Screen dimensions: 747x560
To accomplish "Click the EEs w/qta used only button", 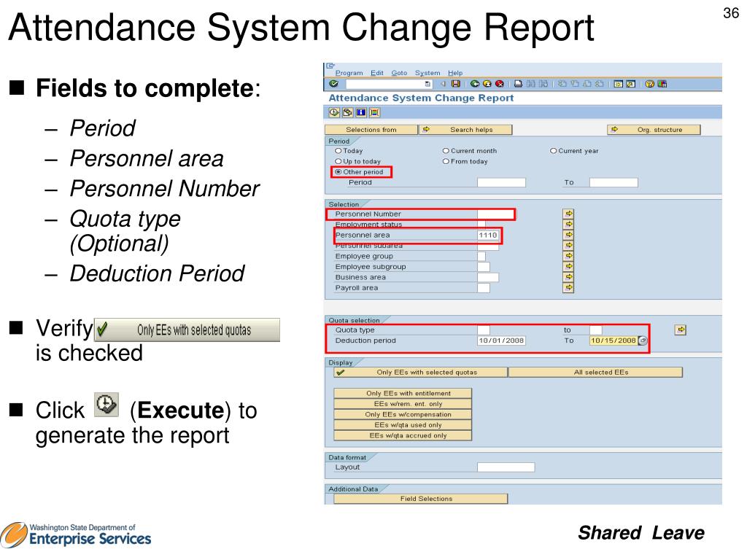I will pyautogui.click(x=403, y=425).
